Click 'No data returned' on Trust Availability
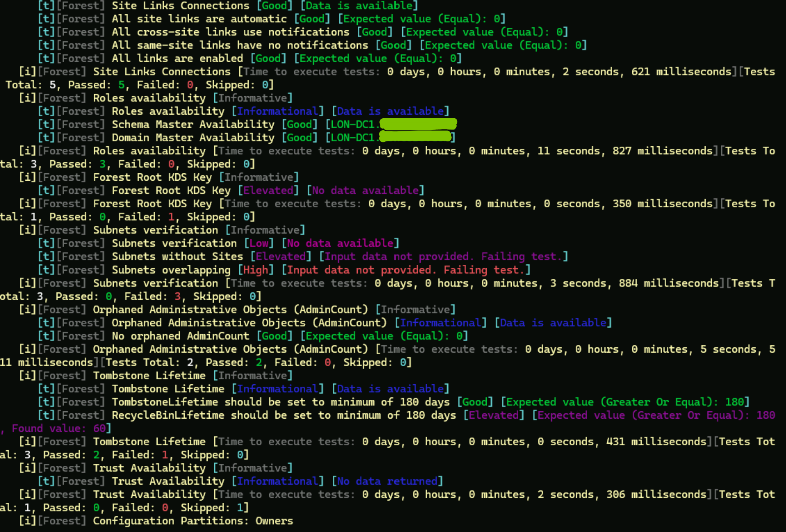786x532 pixels. click(x=387, y=481)
